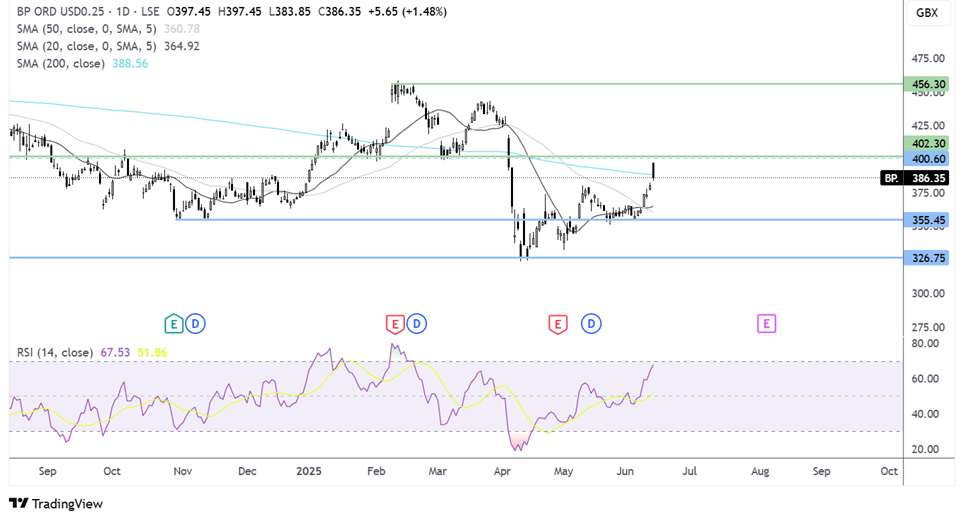Click the D dividend marker near November
Screen dimensions: 965x521
196,324
